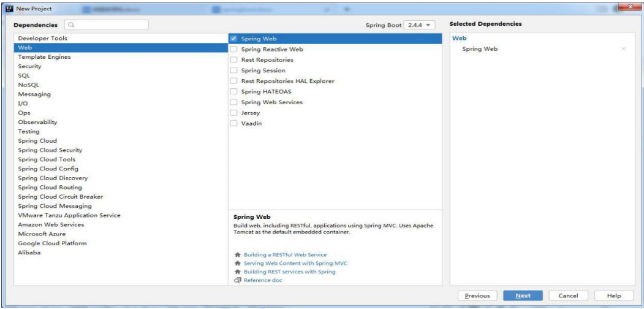This screenshot has width=644, height=309.
Task: Focus the Dependencies search field
Action: click(107, 25)
